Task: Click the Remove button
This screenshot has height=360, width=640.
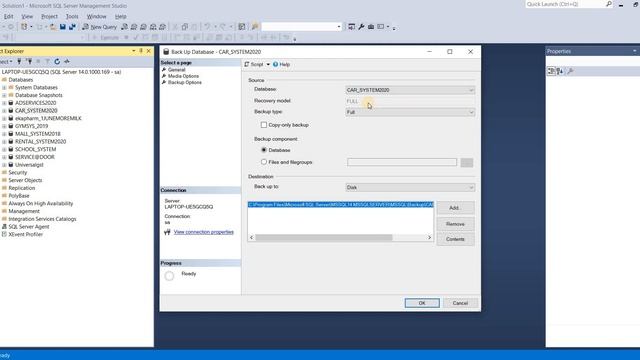Action: (x=456, y=224)
